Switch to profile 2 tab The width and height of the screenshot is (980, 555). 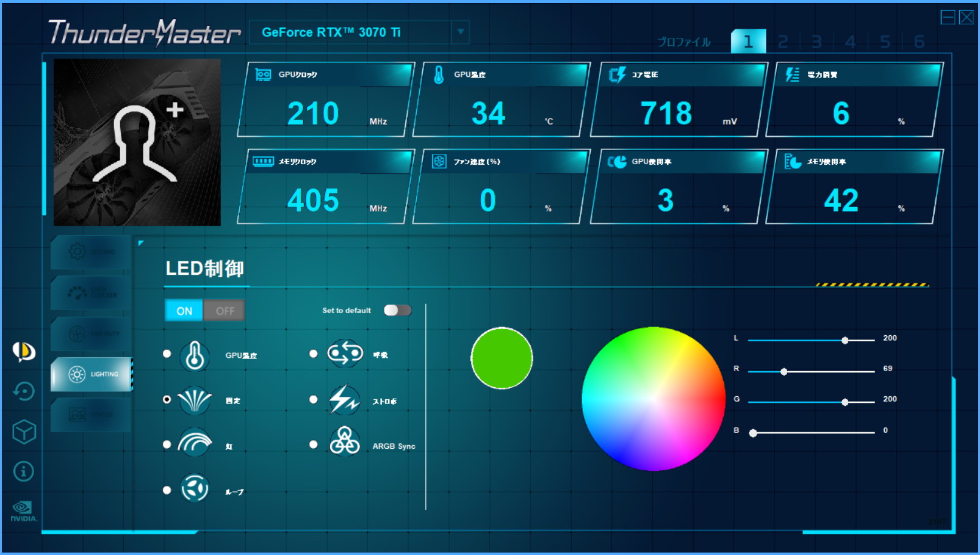783,42
